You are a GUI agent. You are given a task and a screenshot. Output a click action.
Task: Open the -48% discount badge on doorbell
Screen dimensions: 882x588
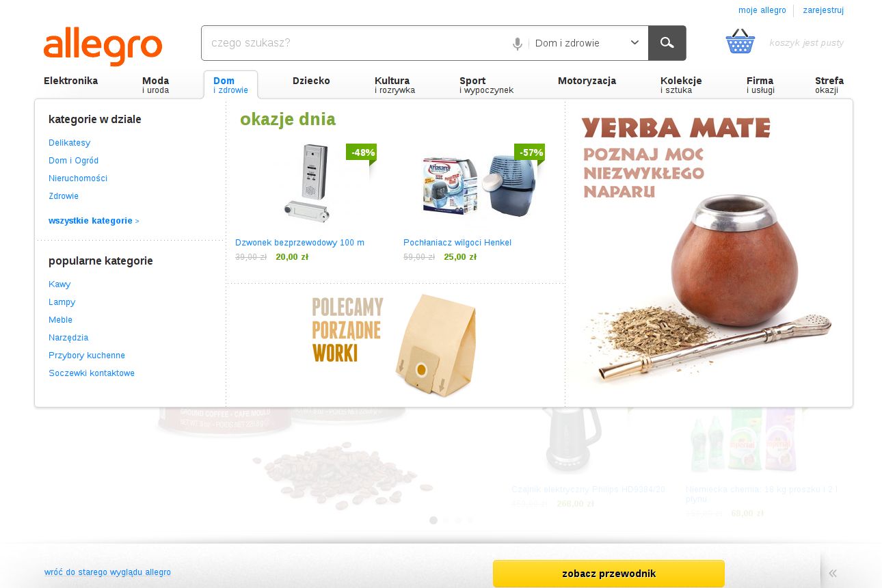coord(362,153)
